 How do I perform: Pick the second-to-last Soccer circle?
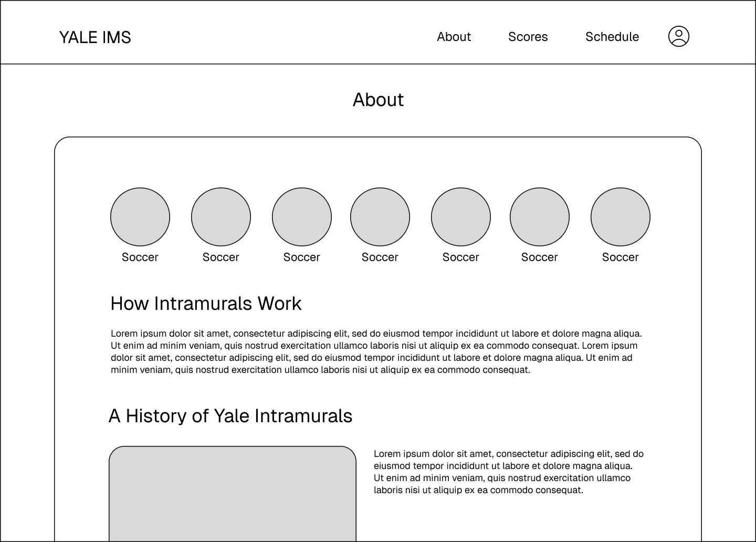[x=540, y=217]
